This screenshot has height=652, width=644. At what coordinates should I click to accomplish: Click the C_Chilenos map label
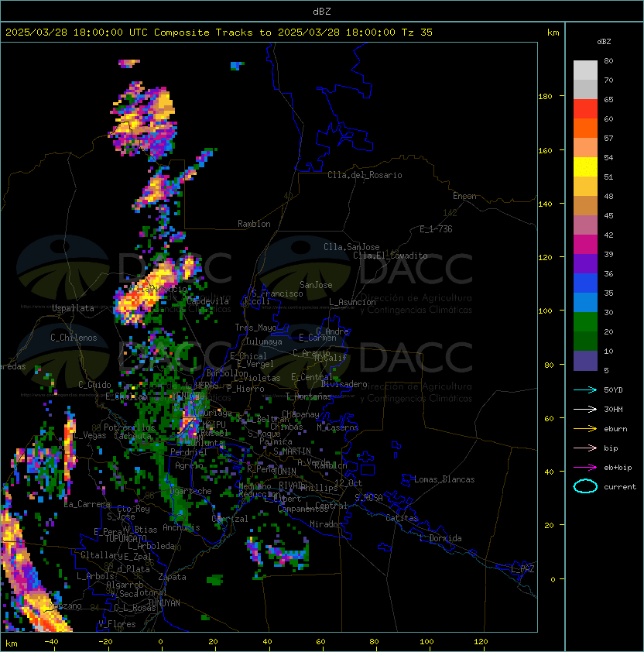point(74,338)
